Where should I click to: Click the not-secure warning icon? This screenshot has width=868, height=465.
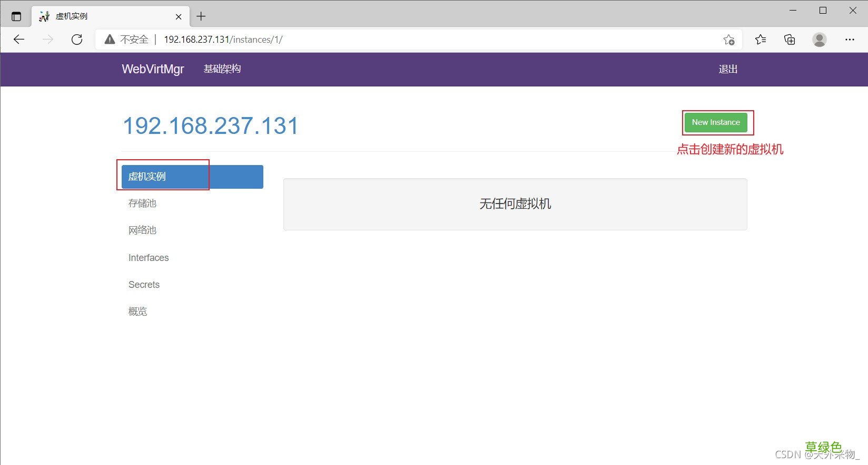click(110, 40)
